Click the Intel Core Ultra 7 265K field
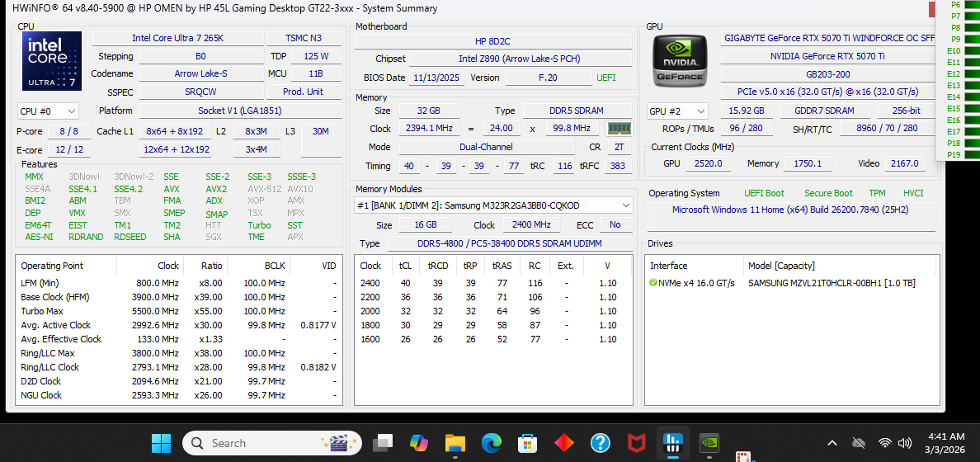This screenshot has width=980, height=462. [x=178, y=38]
